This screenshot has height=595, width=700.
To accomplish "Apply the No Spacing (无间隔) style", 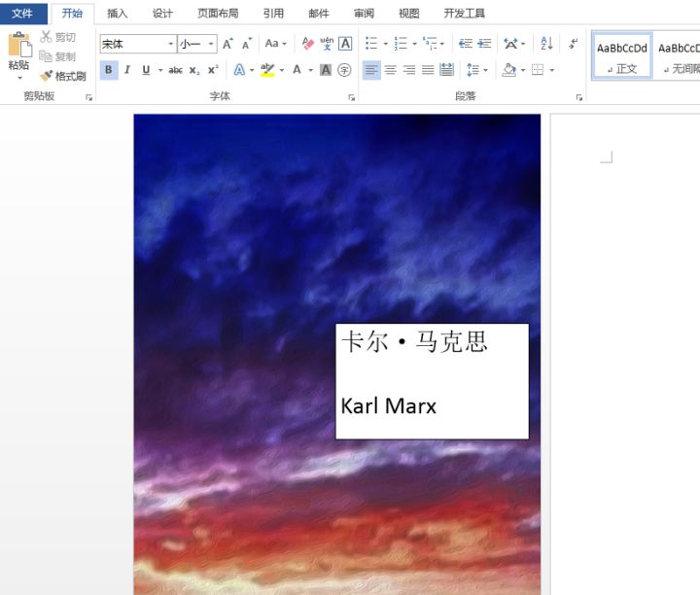I will [x=677, y=56].
